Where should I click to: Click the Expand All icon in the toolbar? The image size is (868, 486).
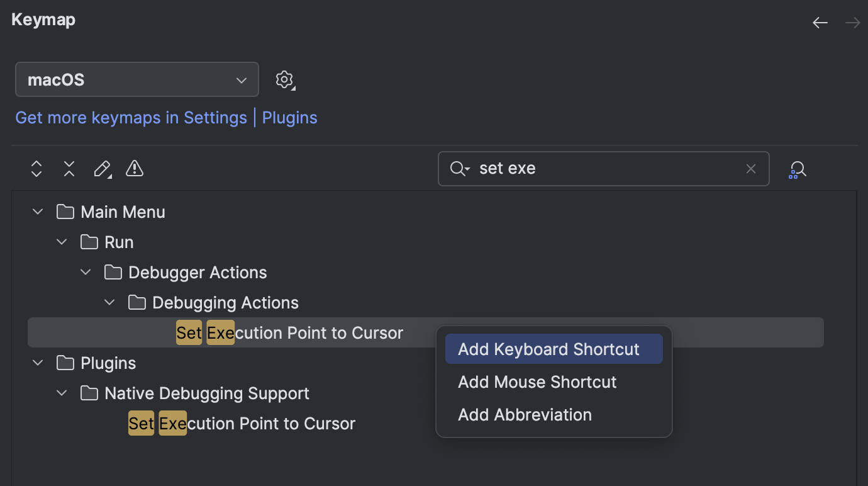[x=36, y=169]
